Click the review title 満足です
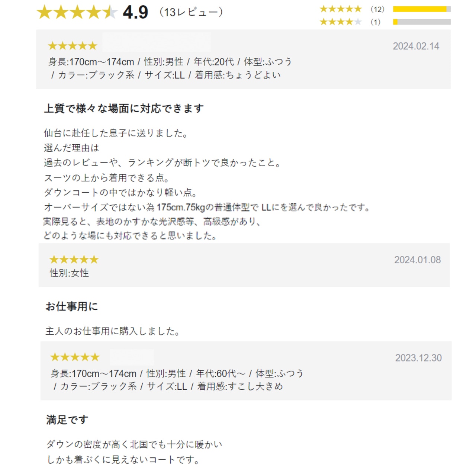The width and height of the screenshot is (476, 476). pyautogui.click(x=67, y=420)
